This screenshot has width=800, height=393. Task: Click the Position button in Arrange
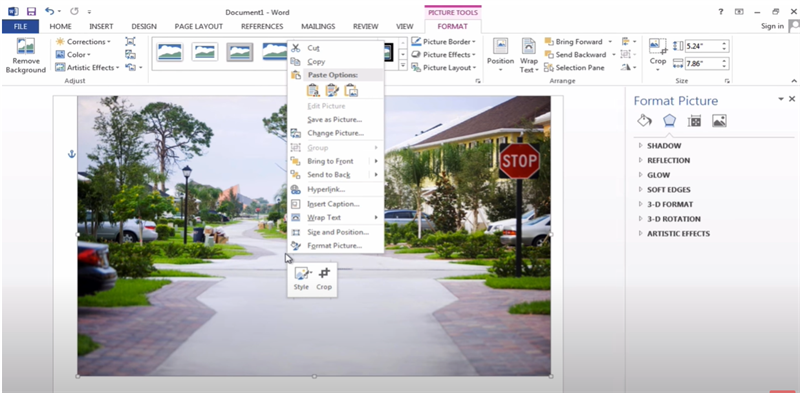[501, 55]
